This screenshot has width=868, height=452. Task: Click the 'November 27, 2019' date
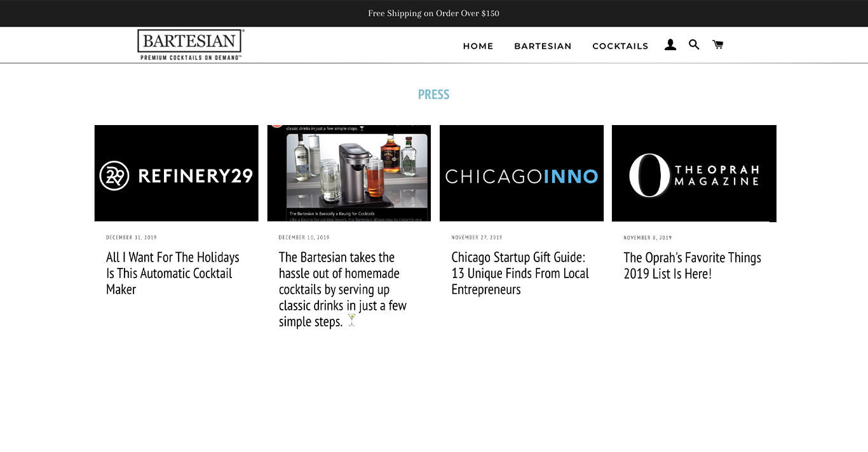click(x=477, y=237)
